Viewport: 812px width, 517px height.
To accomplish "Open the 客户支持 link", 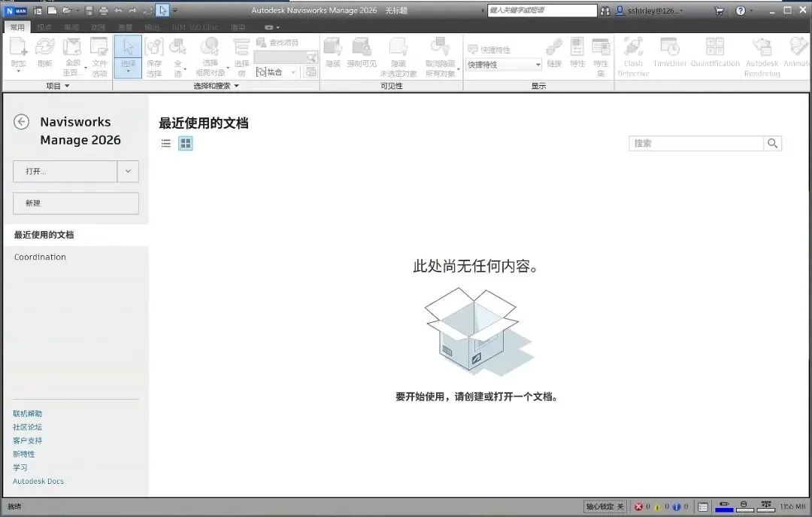I will pyautogui.click(x=28, y=441).
